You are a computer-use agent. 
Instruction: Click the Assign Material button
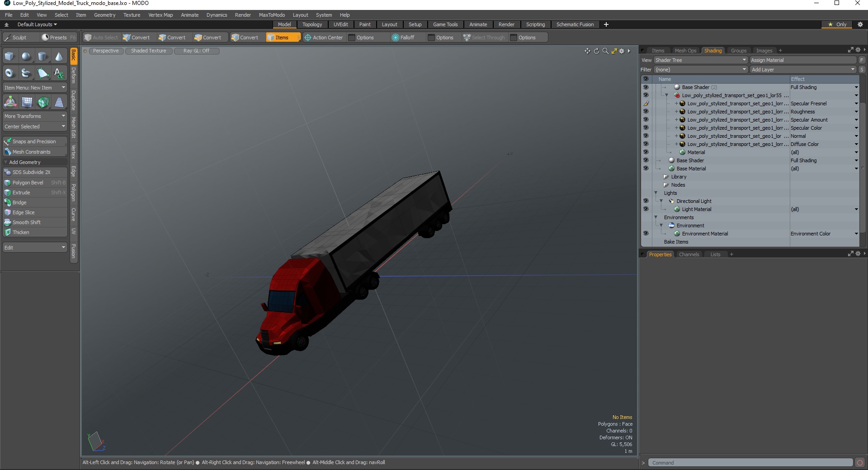click(x=803, y=60)
